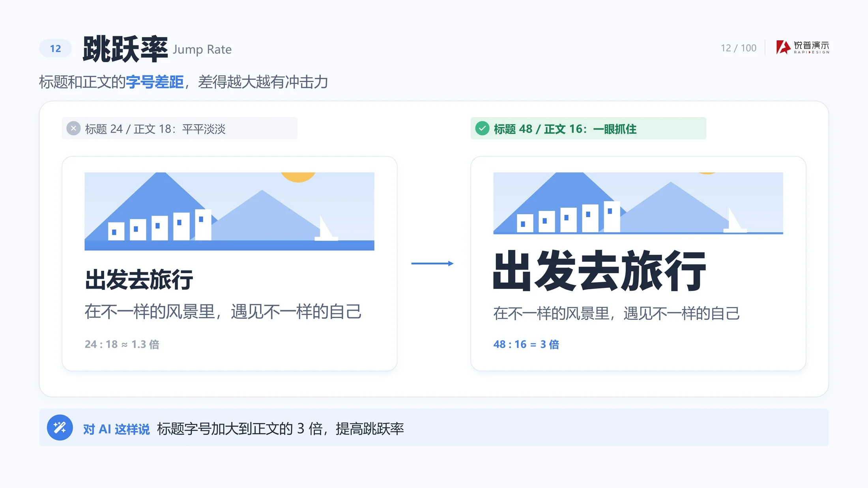Click the highlighted 字号差距 text

[155, 82]
